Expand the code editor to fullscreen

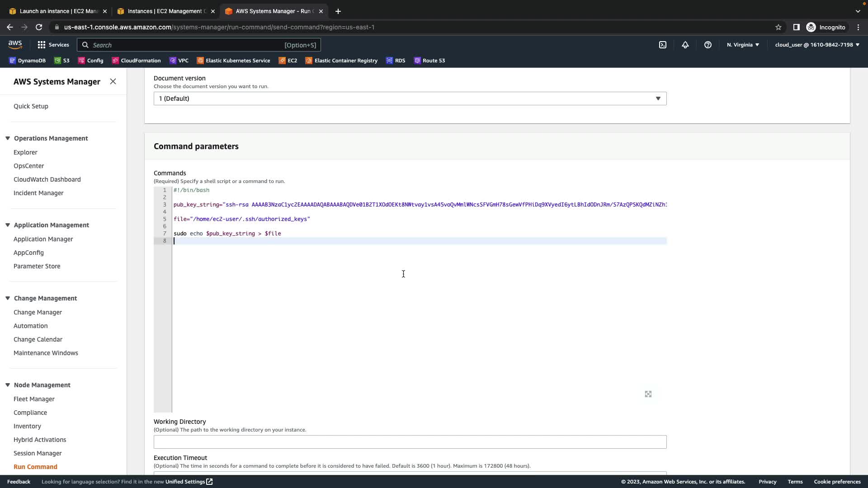(x=648, y=394)
